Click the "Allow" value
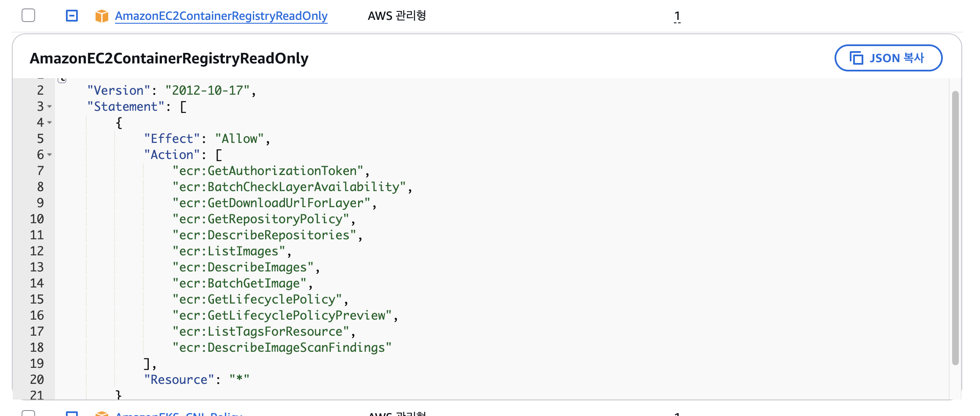This screenshot has width=980, height=416. [x=240, y=139]
